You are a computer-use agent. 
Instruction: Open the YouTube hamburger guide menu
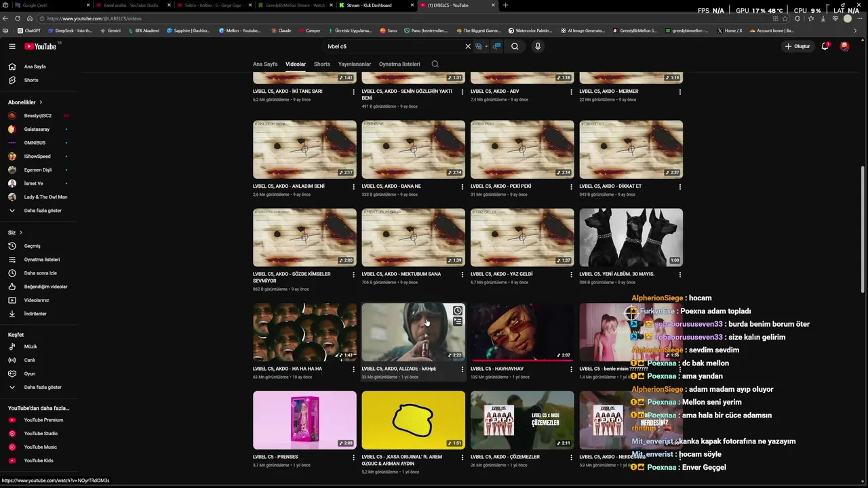[x=12, y=46]
